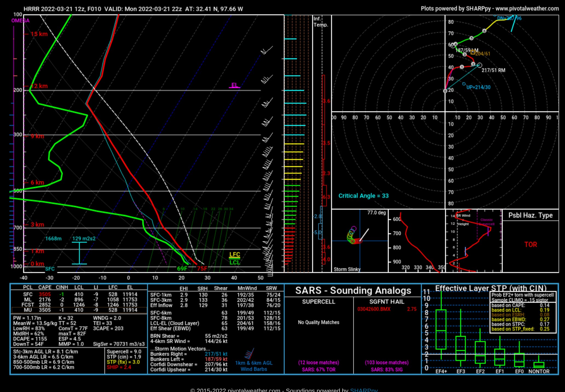
Task: Select the highlighted MU parcel row
Action: pyautogui.click(x=79, y=310)
